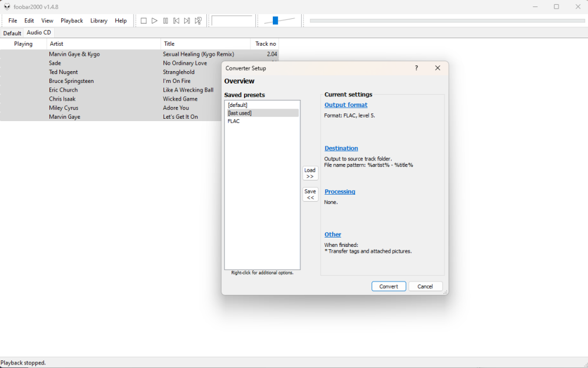Open the Library menu

point(99,21)
